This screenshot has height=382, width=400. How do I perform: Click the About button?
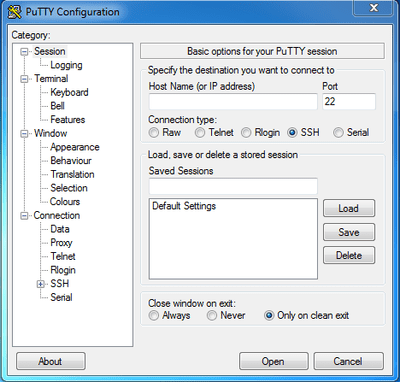(51, 361)
